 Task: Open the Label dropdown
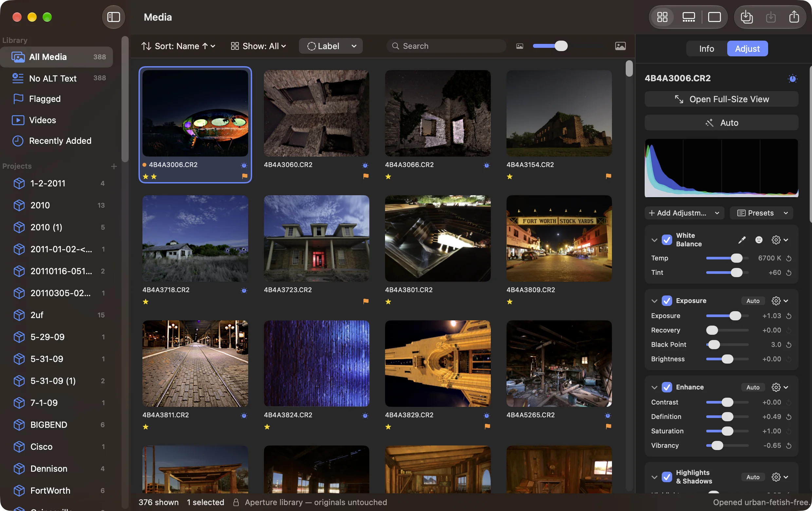330,46
